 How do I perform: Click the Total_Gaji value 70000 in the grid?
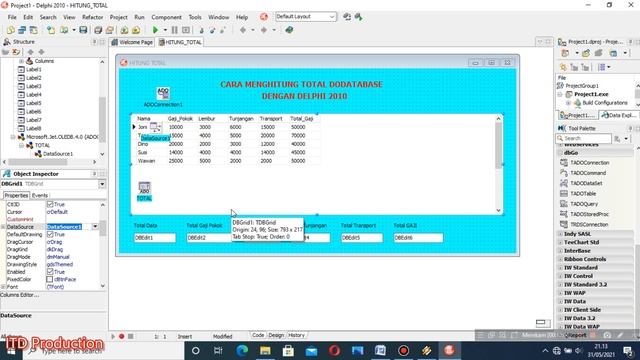coord(298,136)
